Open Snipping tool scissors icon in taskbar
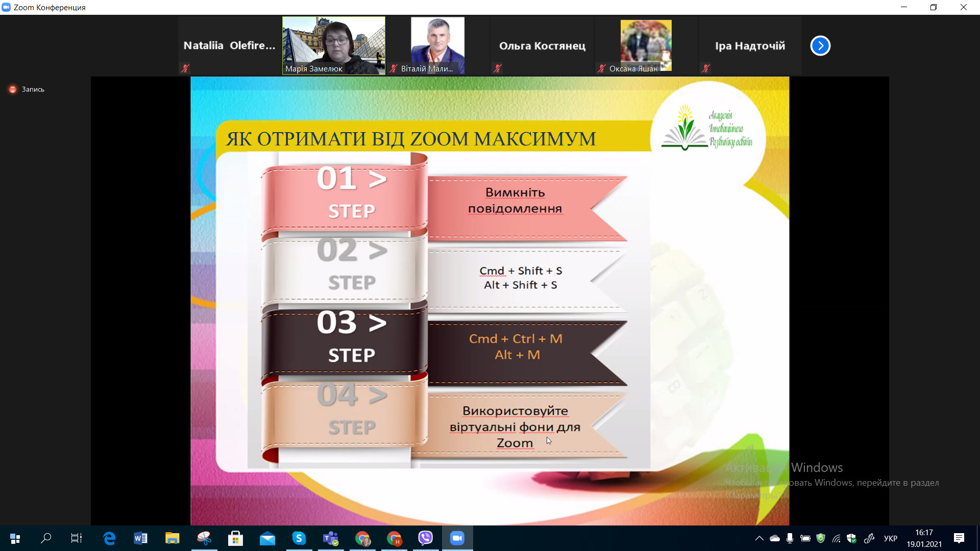The width and height of the screenshot is (980, 551). tap(204, 538)
